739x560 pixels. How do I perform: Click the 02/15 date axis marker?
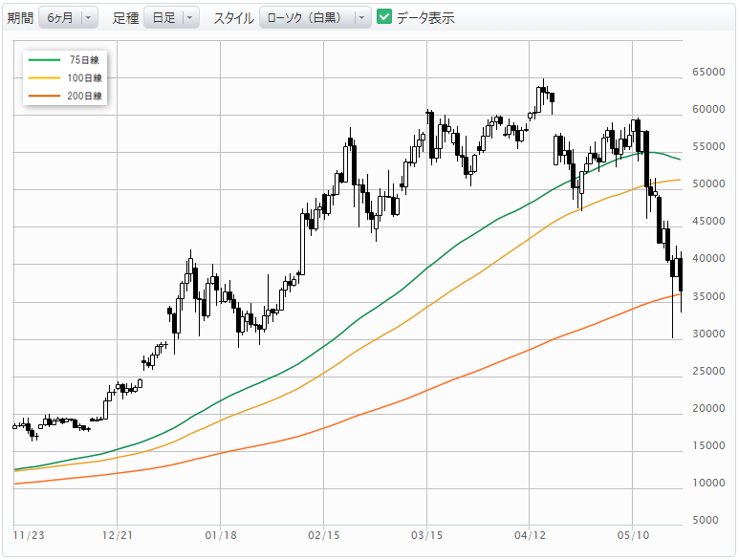pos(324,535)
